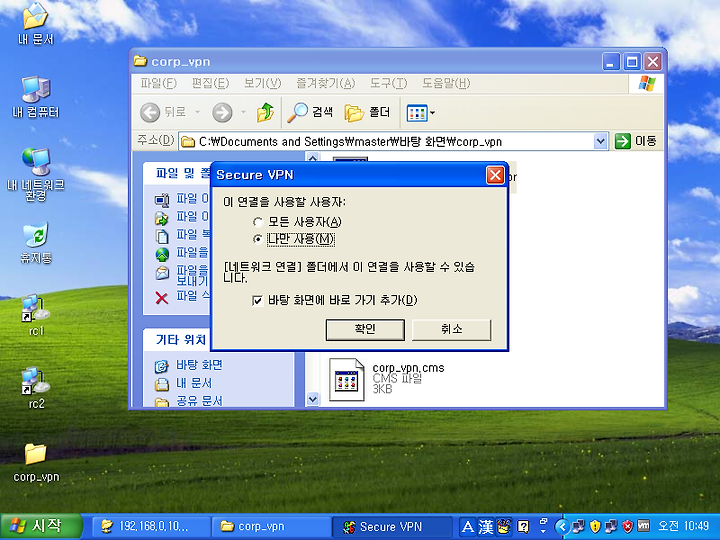
Task: Open the 파일(F) menu in corp_vpn window
Action: click(x=158, y=83)
